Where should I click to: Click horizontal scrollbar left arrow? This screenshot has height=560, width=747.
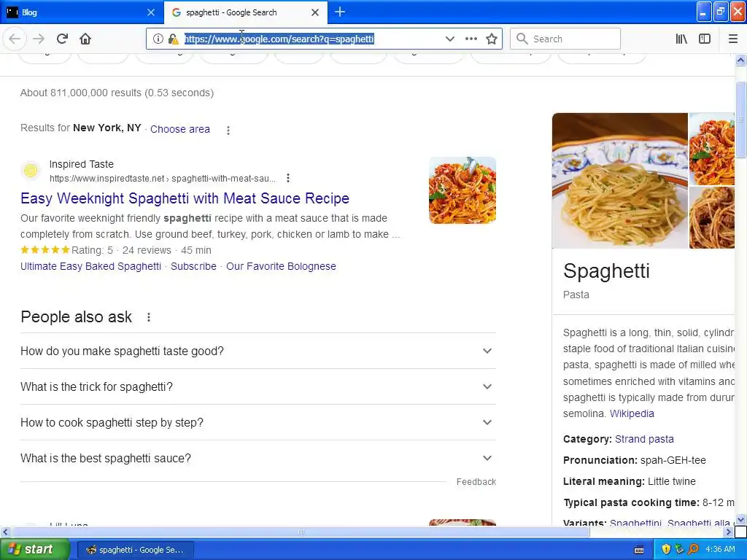pyautogui.click(x=5, y=532)
